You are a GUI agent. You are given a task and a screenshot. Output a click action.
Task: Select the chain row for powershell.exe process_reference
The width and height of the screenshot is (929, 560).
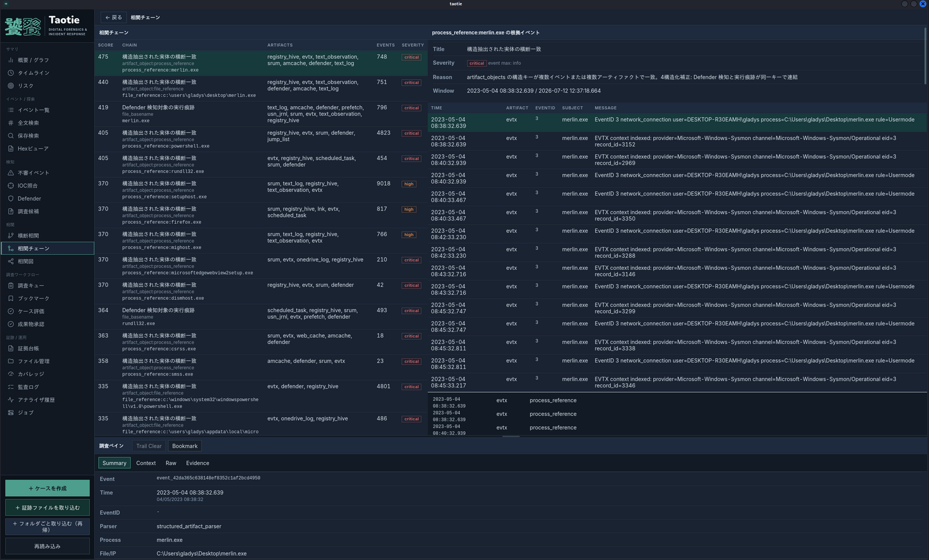pyautogui.click(x=261, y=139)
